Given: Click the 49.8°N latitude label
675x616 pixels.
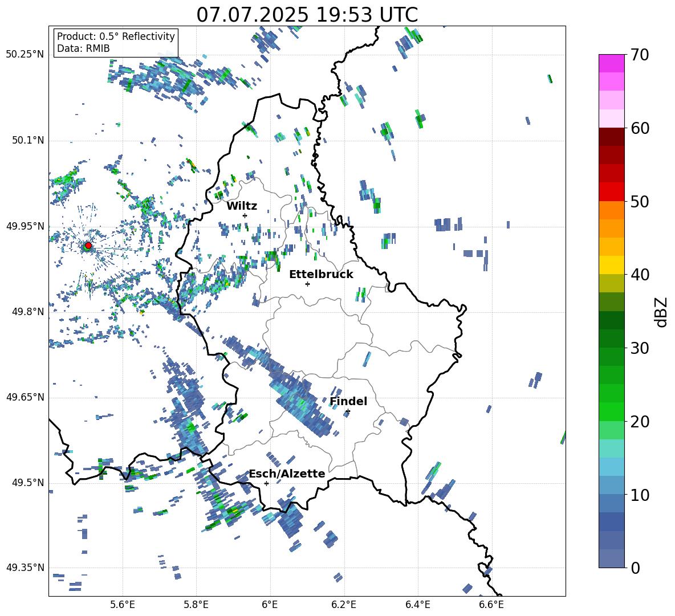Looking at the screenshot, I should pos(27,312).
